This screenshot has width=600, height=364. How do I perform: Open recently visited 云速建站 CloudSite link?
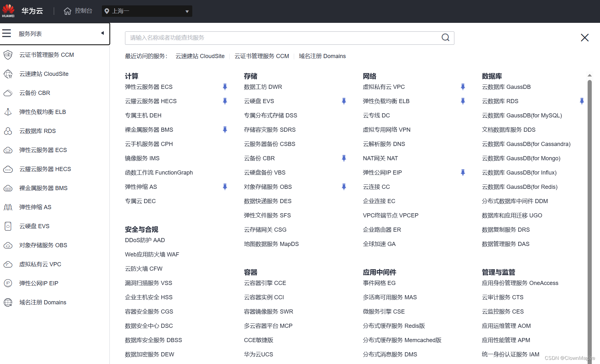click(200, 56)
